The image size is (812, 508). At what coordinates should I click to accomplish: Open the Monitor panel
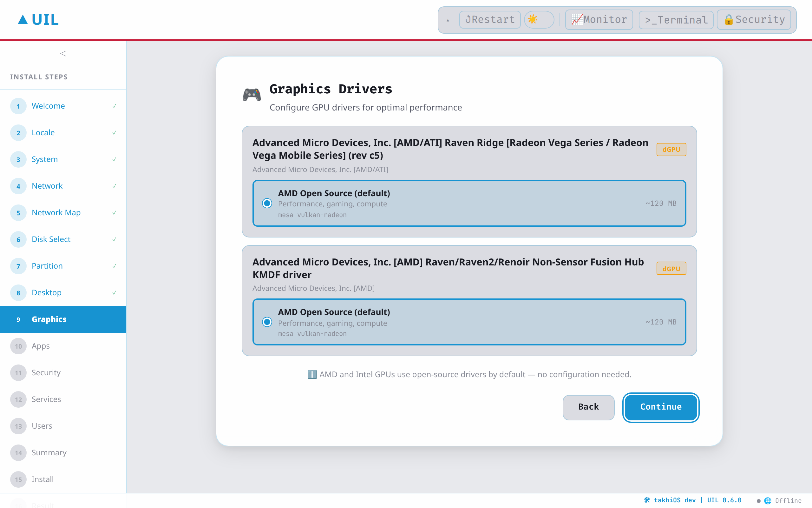click(x=599, y=19)
